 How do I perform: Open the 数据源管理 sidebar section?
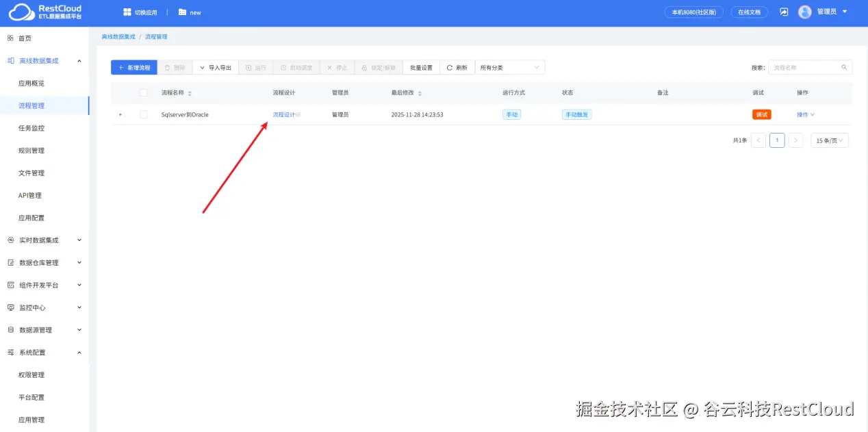(44, 330)
